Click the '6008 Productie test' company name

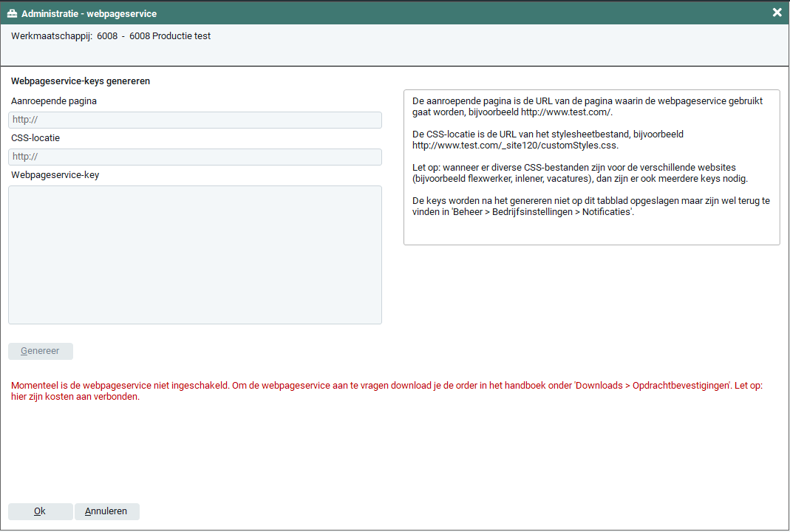click(x=170, y=36)
